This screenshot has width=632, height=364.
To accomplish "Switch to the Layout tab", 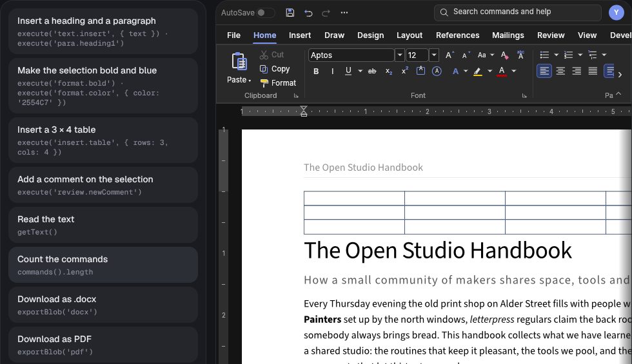I will click(410, 35).
